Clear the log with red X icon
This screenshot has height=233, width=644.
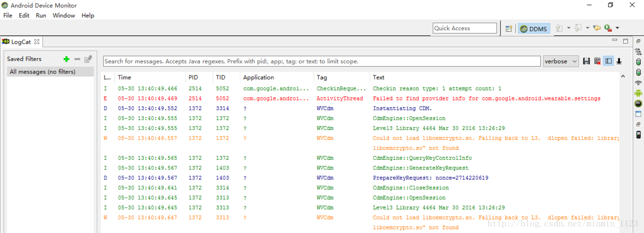click(597, 61)
